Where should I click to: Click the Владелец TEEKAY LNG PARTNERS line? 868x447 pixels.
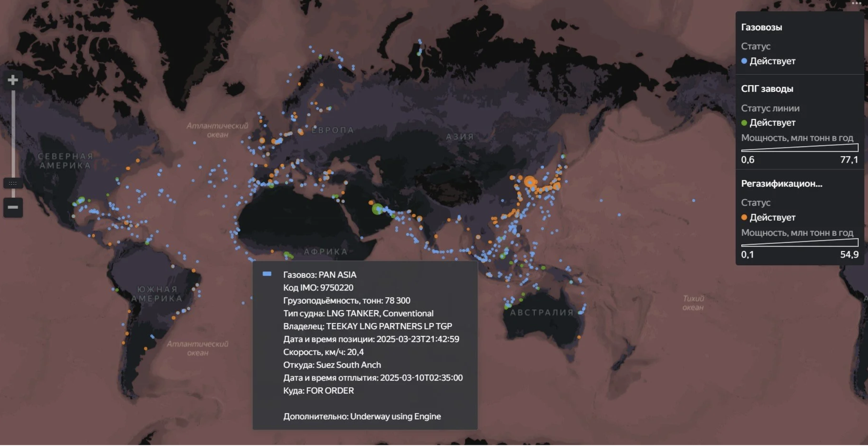(x=368, y=326)
